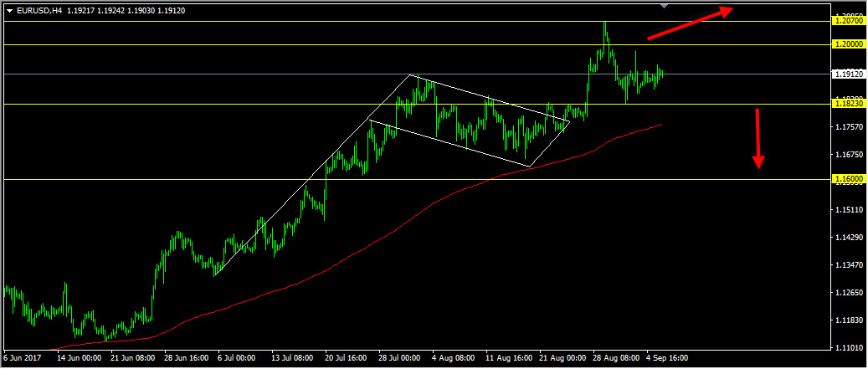Click the EURUSD,H4 symbol title
This screenshot has width=868, height=369.
click(x=39, y=10)
